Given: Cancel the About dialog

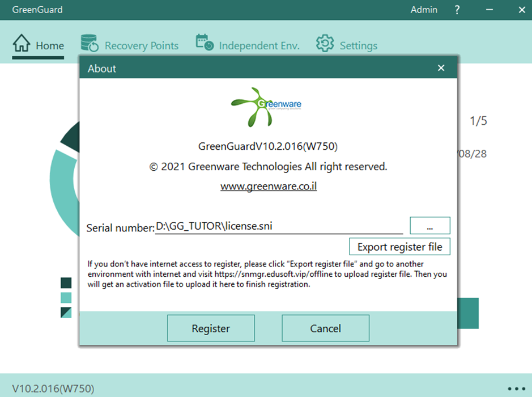Looking at the screenshot, I should [325, 328].
